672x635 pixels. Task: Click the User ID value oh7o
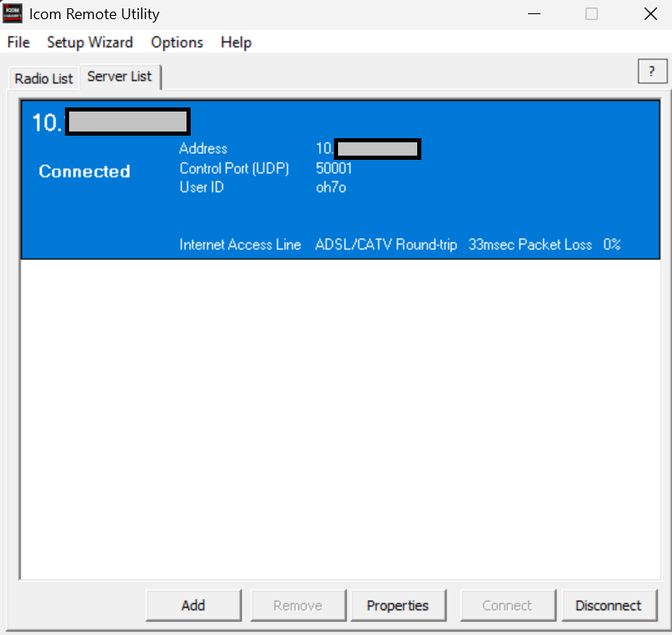tap(331, 187)
